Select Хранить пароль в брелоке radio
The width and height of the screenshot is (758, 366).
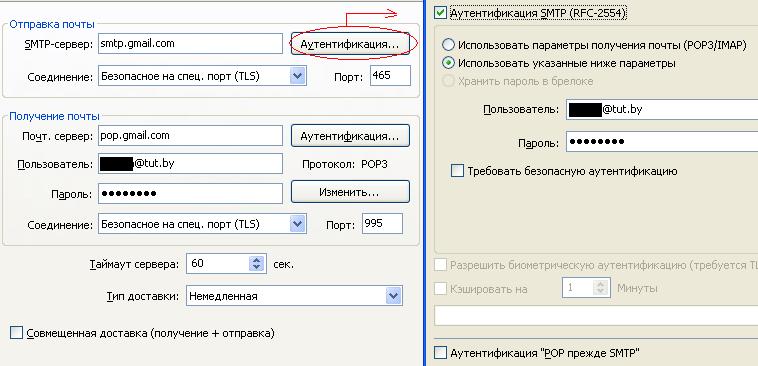pos(449,81)
